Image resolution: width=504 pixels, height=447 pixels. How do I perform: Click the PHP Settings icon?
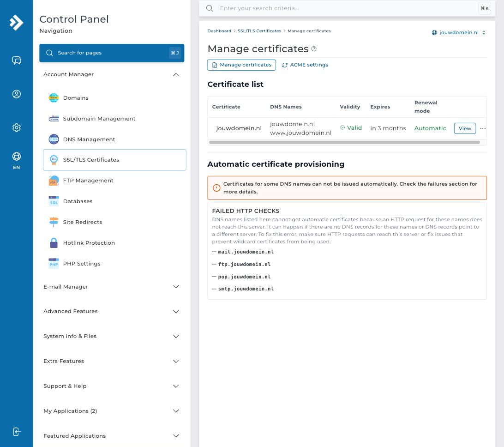[x=54, y=263]
